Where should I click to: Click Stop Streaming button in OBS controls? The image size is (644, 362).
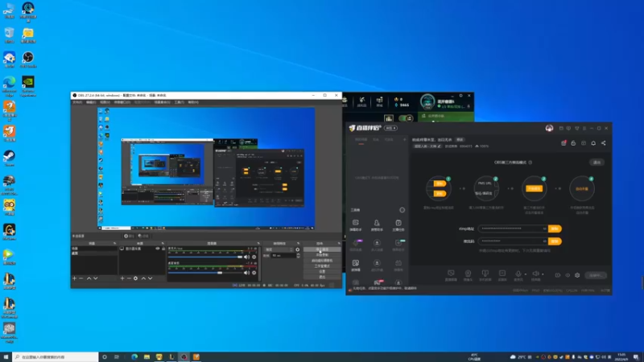click(x=322, y=249)
